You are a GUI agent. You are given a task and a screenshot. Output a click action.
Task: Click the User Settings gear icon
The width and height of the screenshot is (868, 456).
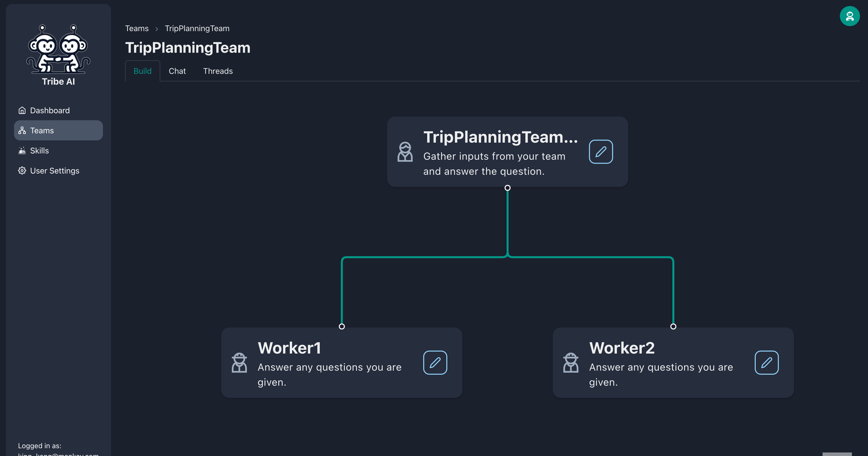(x=22, y=171)
